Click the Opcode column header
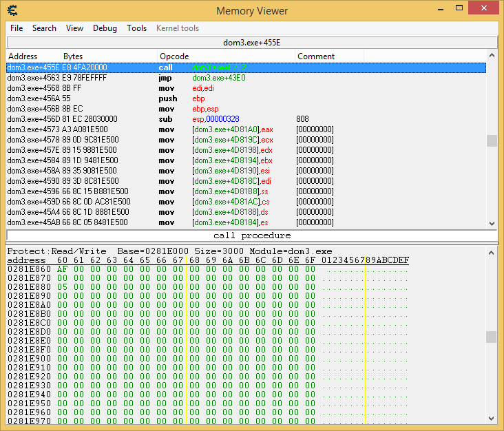This screenshot has width=504, height=431. pos(174,56)
